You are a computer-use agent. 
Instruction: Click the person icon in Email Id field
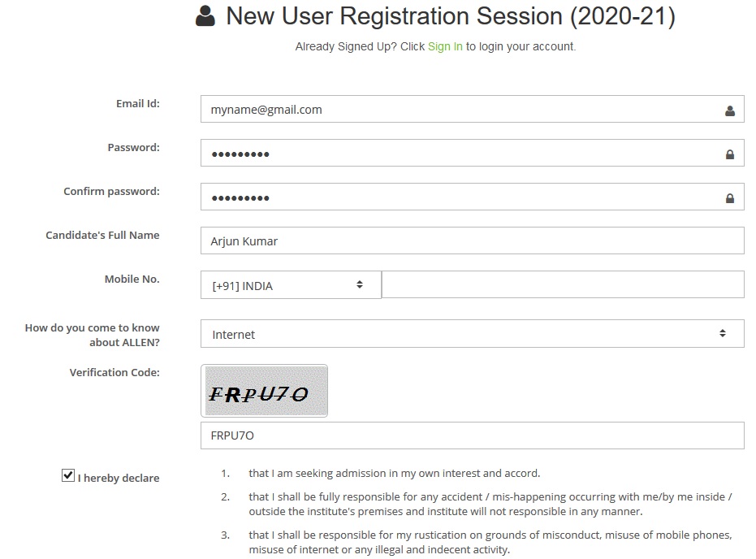coord(730,111)
